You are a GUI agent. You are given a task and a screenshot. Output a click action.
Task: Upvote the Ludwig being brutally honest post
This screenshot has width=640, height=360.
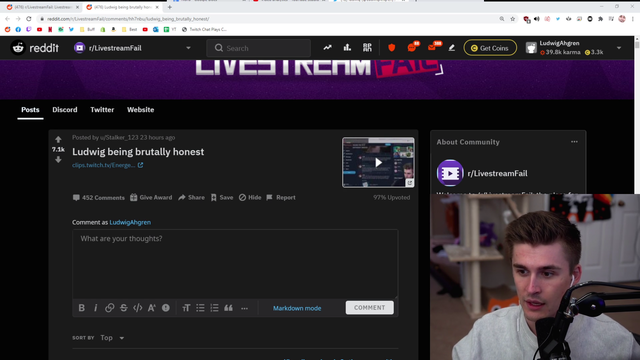58,140
